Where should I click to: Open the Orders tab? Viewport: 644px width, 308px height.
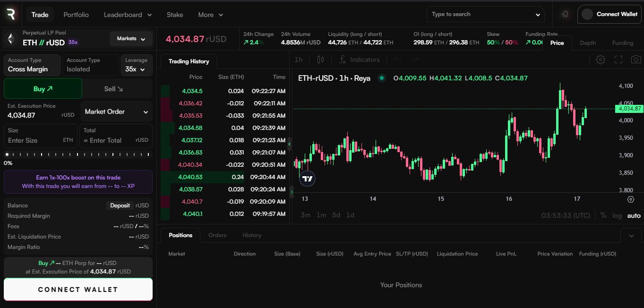coord(217,235)
